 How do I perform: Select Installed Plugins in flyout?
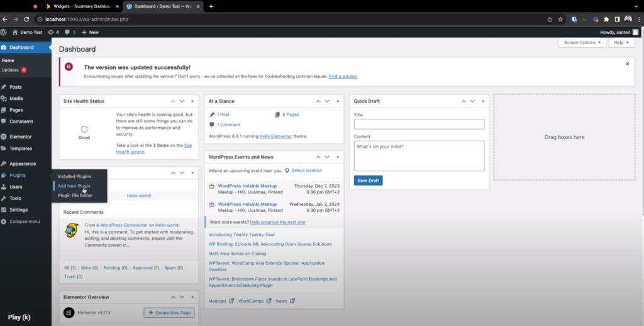click(74, 176)
